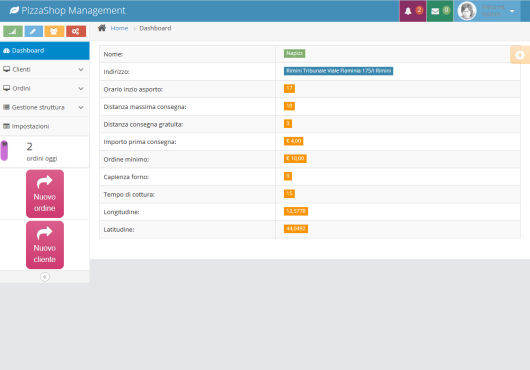Click the Orario inizio asporto value 17
Viewport: 530px width, 370px height.
(289, 89)
